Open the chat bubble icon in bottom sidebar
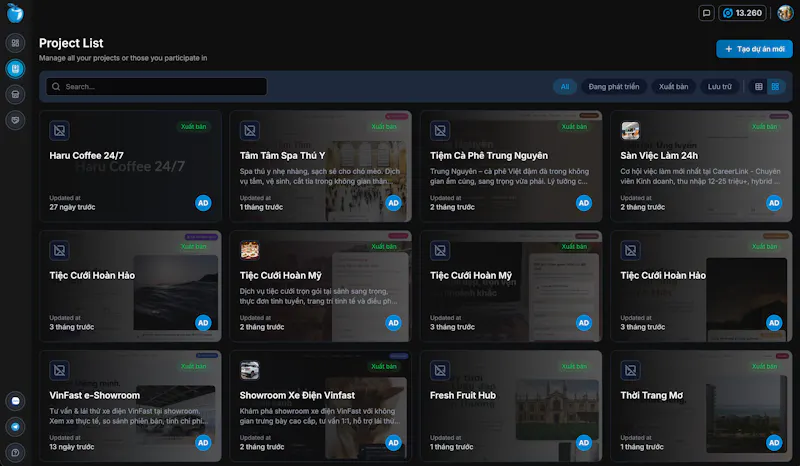800x466 pixels. click(15, 401)
